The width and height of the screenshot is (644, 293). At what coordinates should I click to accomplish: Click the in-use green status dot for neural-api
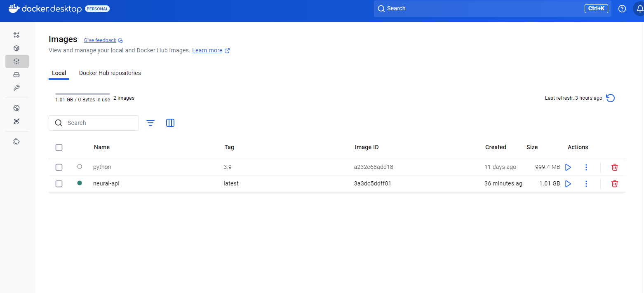click(80, 183)
